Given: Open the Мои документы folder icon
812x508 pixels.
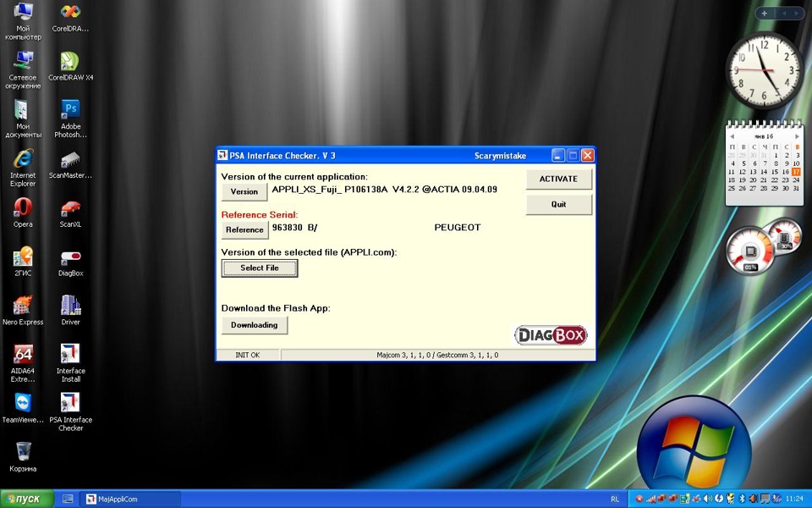Looking at the screenshot, I should click(23, 119).
